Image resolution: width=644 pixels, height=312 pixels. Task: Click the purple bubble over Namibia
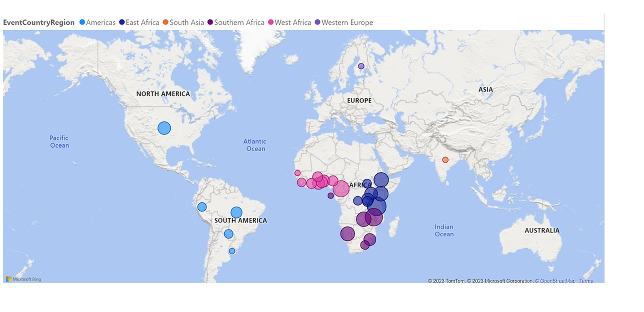coord(347,234)
